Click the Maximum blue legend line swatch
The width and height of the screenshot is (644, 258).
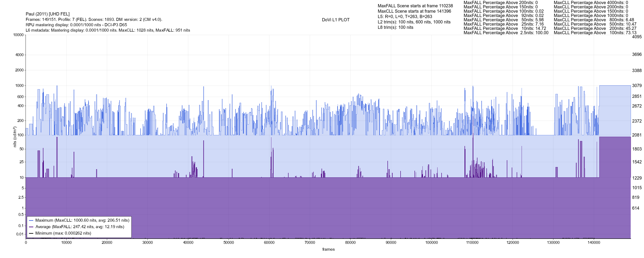31,221
